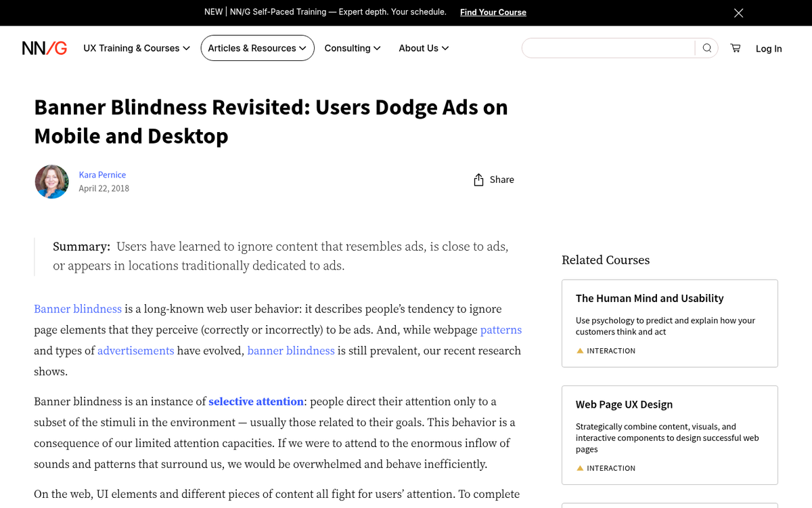Expand the About Us dropdown
This screenshot has height=508, width=812.
(424, 47)
